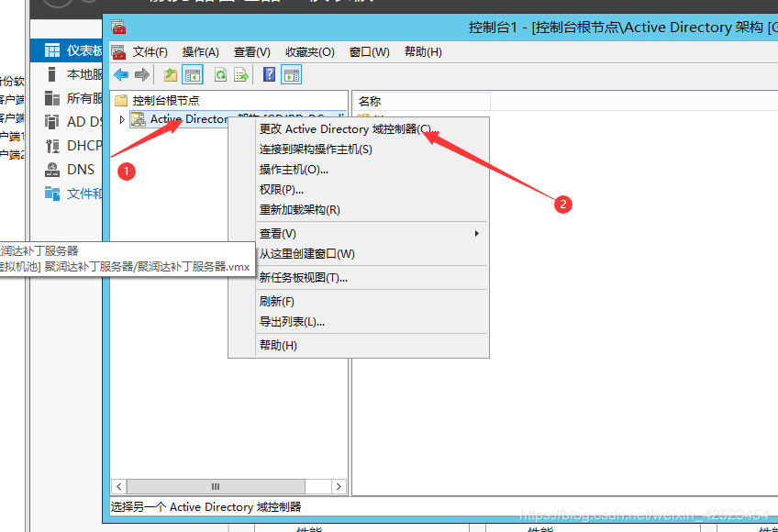Open the 文件(F) menu

(150, 52)
